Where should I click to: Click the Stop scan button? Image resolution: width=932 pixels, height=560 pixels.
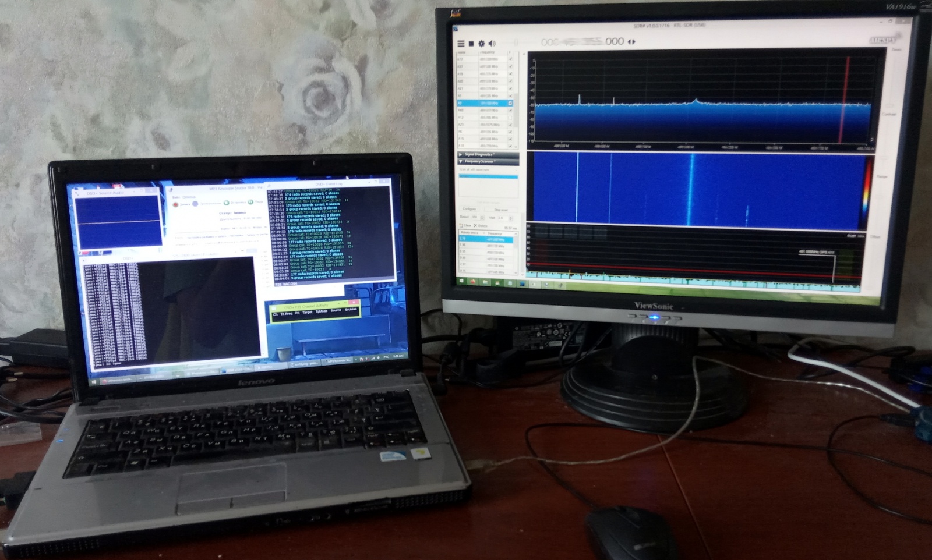pyautogui.click(x=501, y=210)
